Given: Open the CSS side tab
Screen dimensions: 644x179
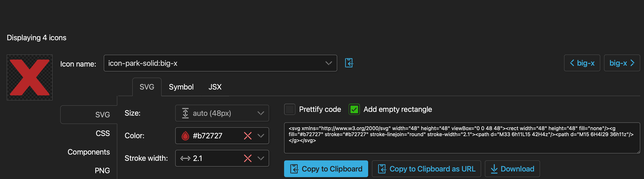Looking at the screenshot, I should coord(102,133).
